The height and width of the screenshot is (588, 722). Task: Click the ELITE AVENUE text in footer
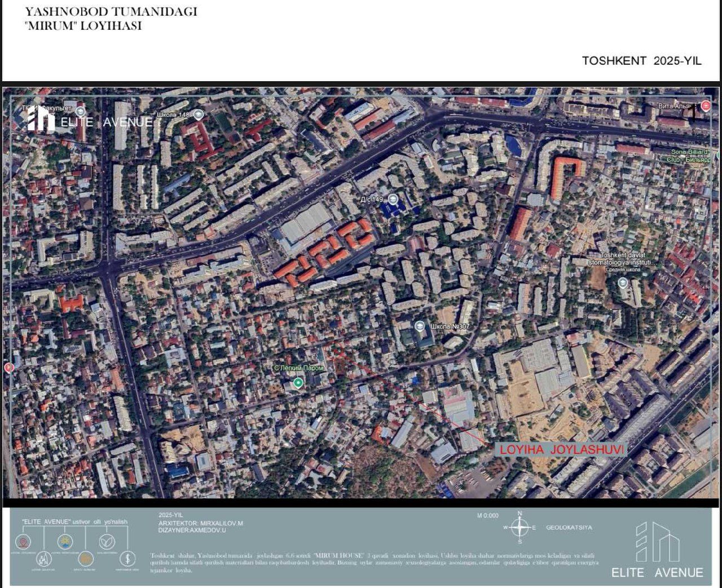(x=657, y=572)
